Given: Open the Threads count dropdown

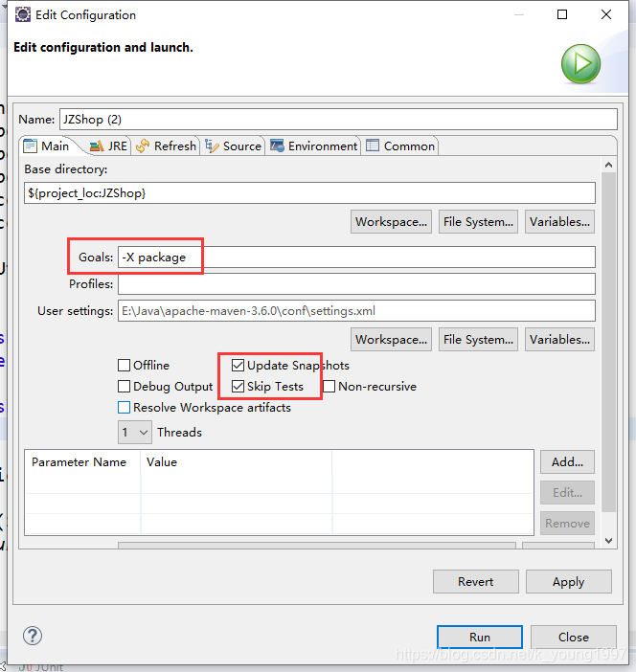Looking at the screenshot, I should (135, 432).
